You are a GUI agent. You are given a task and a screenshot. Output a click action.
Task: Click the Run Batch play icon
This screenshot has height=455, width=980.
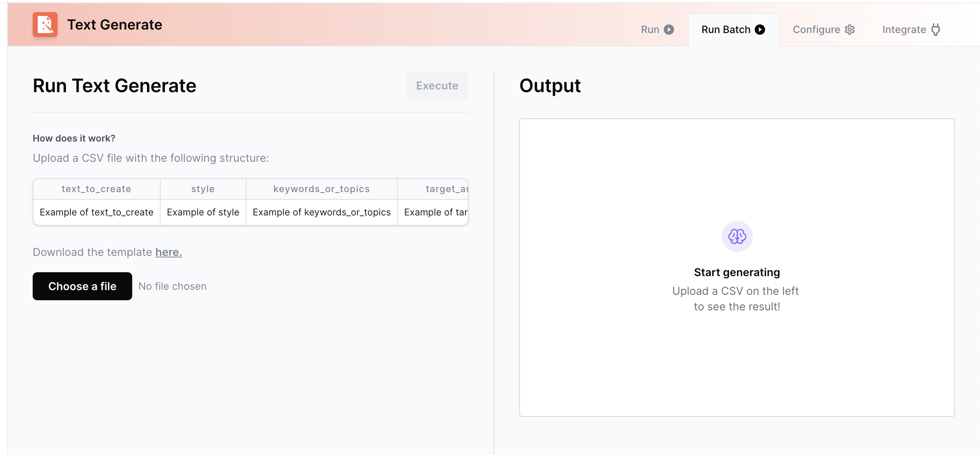pyautogui.click(x=760, y=30)
